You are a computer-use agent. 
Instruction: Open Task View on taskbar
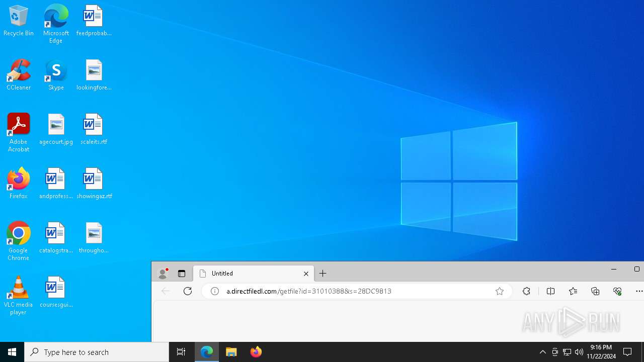pyautogui.click(x=181, y=352)
